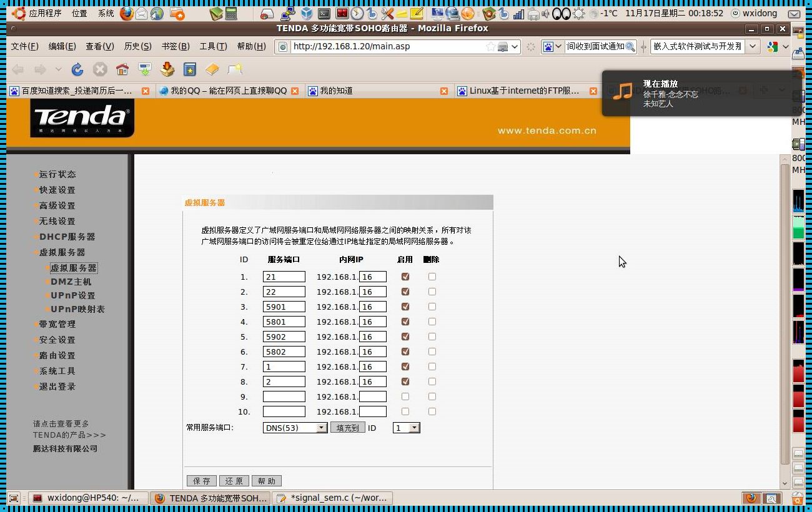The height and width of the screenshot is (512, 812).
Task: Open the home-folder launcher in the top panel
Action: coord(177,13)
